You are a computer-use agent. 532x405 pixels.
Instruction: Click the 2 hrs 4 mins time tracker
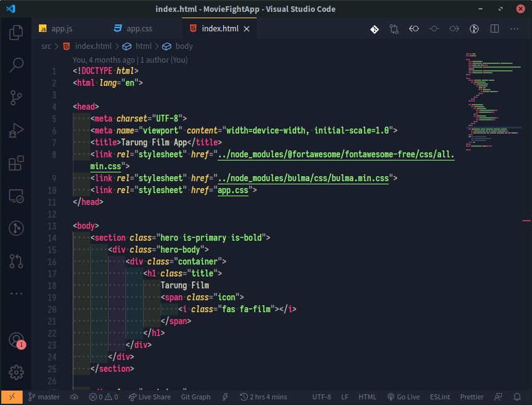(263, 397)
